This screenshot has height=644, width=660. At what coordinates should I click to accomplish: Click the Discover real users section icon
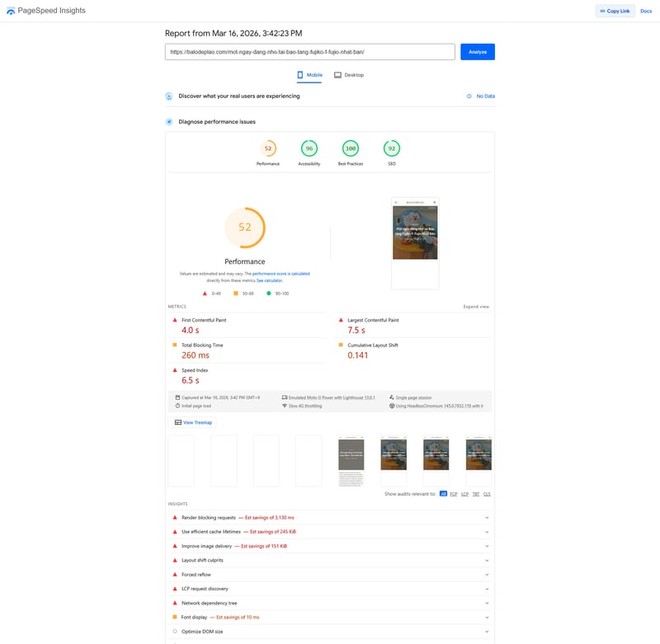pos(169,96)
